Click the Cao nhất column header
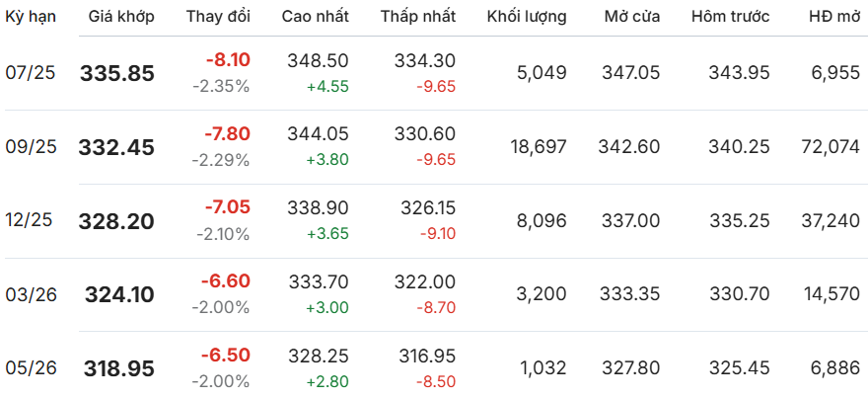Viewport: 868px width, 398px height. pyautogui.click(x=315, y=17)
